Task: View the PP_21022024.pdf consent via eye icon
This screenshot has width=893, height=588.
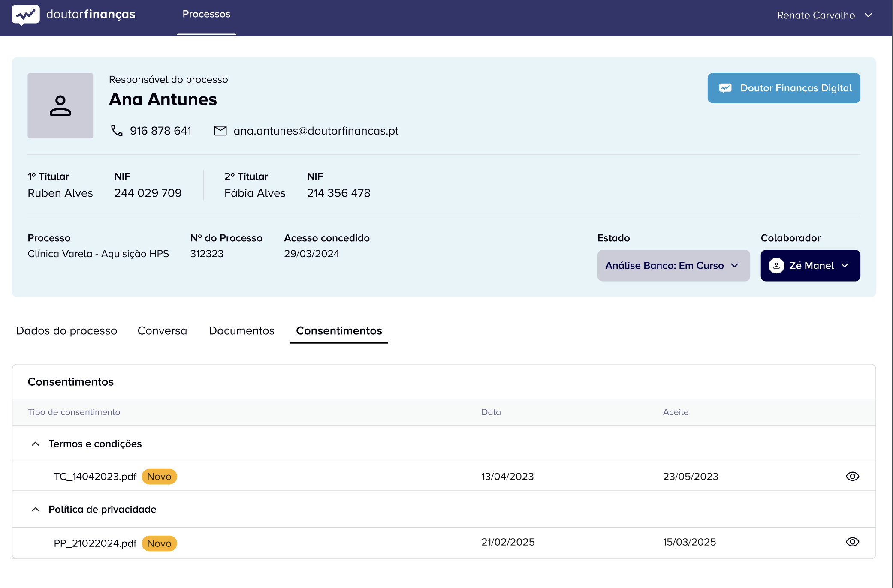Action: (x=852, y=542)
